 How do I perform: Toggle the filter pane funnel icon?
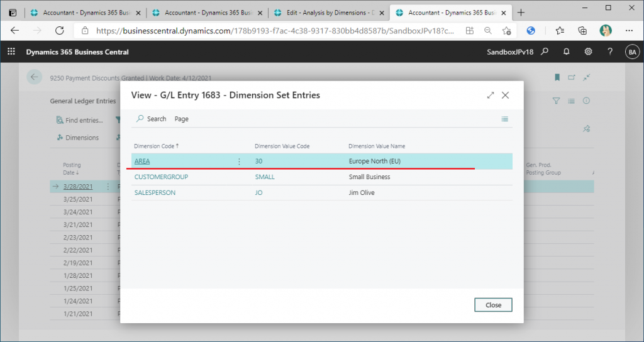pos(556,101)
